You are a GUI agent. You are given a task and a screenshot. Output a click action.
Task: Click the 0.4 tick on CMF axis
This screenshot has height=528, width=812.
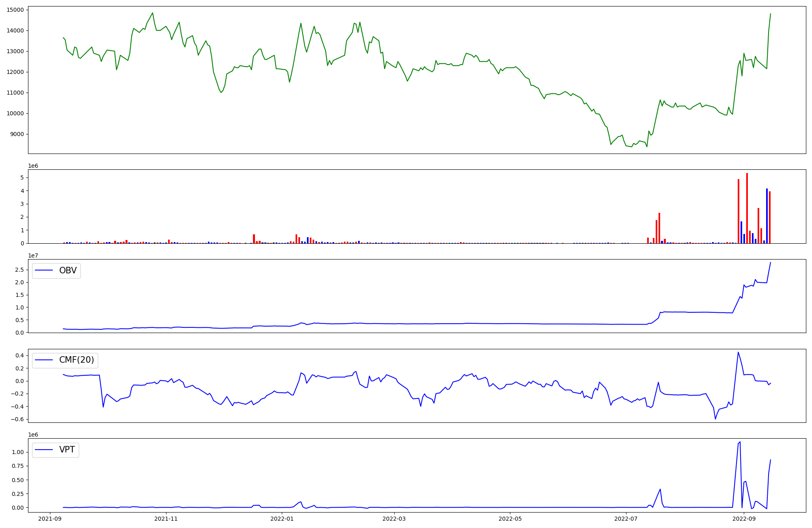click(x=19, y=355)
